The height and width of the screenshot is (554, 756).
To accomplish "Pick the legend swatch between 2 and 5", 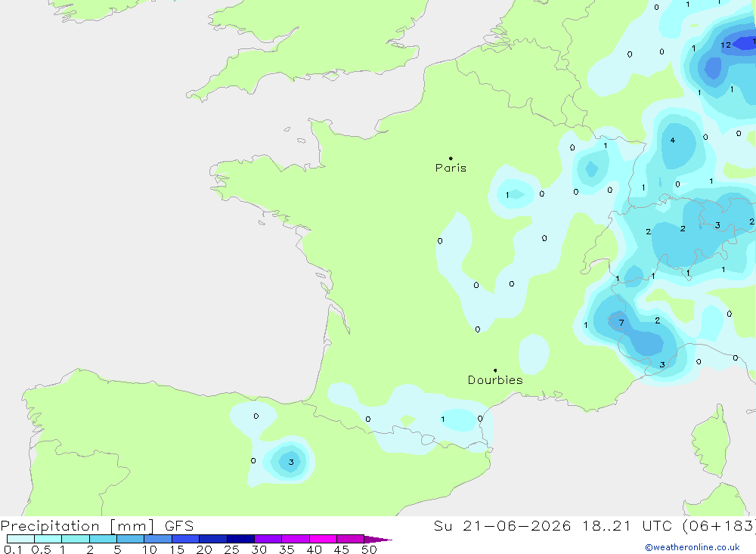I will 103,539.
